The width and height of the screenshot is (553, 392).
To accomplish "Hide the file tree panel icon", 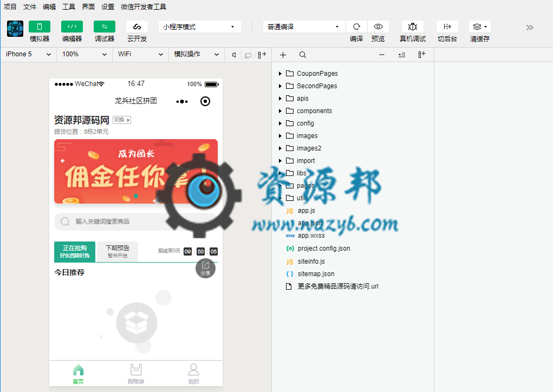I will (x=422, y=55).
